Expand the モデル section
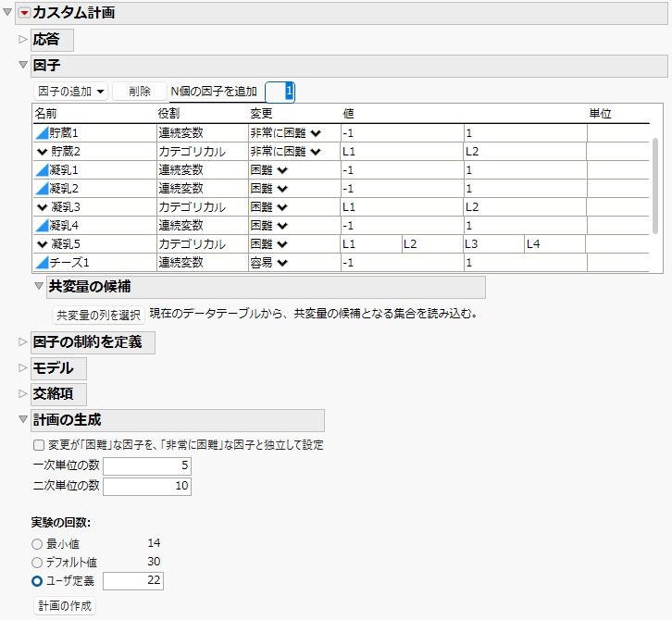 23,368
